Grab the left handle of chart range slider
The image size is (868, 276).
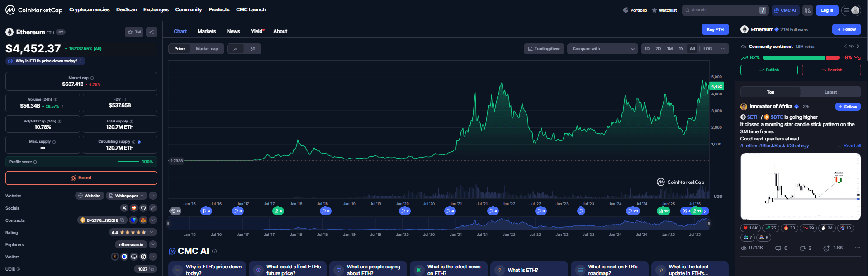(168, 223)
